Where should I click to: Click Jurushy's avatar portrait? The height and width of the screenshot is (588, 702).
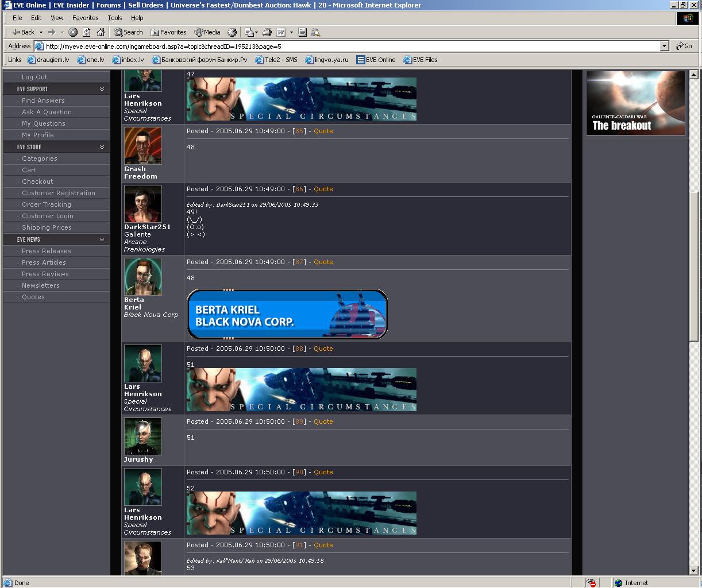tap(143, 436)
